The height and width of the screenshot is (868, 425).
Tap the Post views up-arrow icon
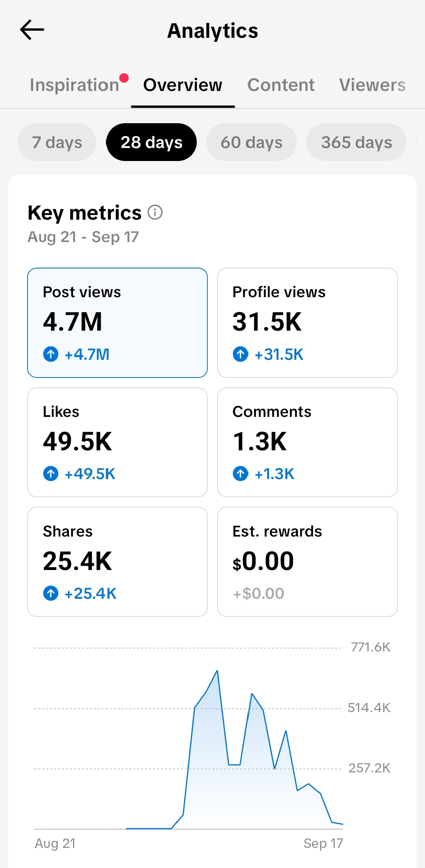[x=51, y=354]
